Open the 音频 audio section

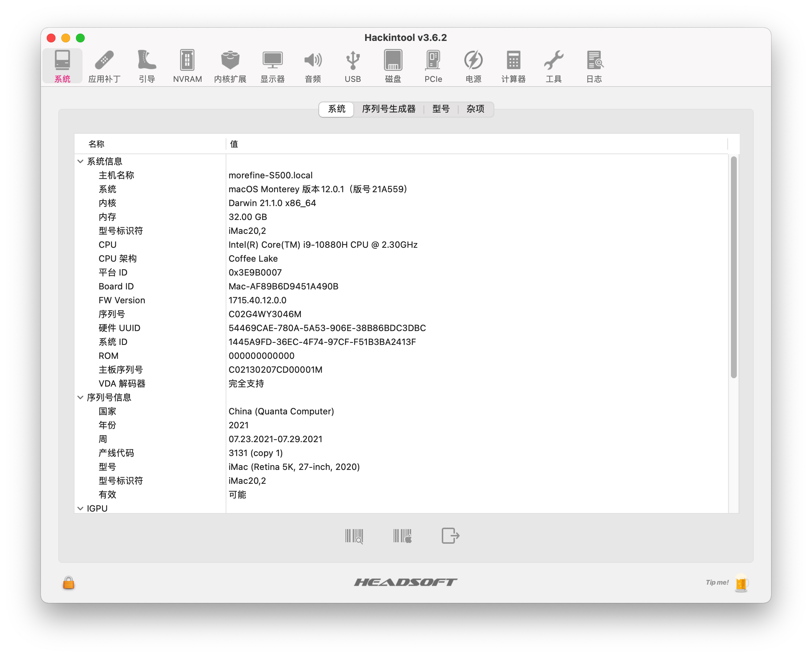(x=313, y=66)
